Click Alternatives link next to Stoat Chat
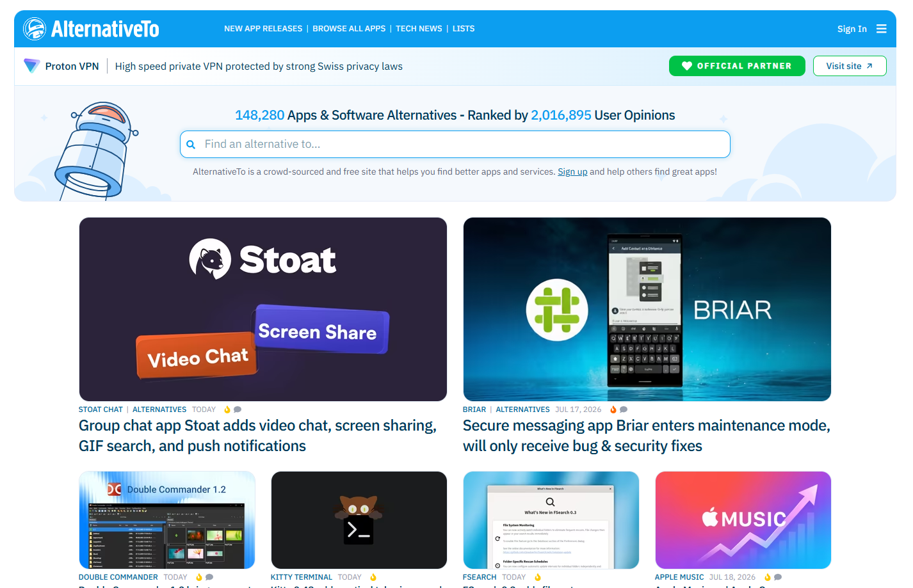The height and width of the screenshot is (588, 913). [159, 409]
